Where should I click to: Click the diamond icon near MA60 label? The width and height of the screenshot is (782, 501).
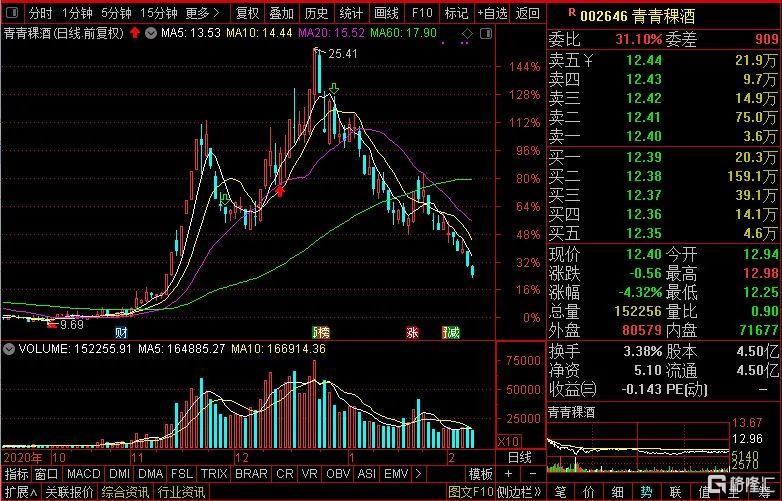pyautogui.click(x=467, y=34)
